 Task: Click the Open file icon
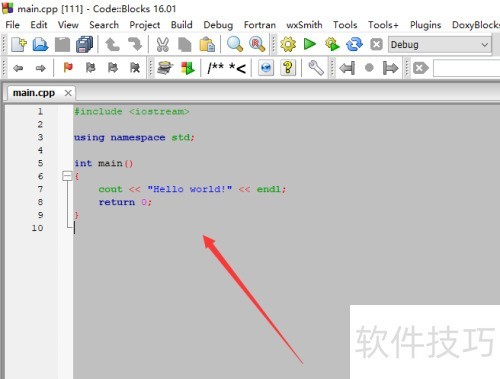click(40, 44)
